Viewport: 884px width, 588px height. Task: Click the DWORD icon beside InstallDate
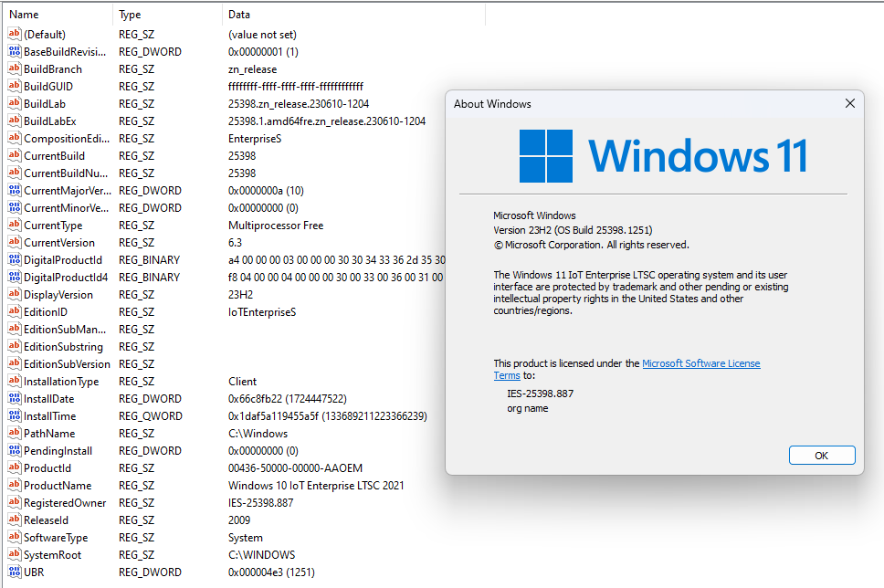[14, 399]
